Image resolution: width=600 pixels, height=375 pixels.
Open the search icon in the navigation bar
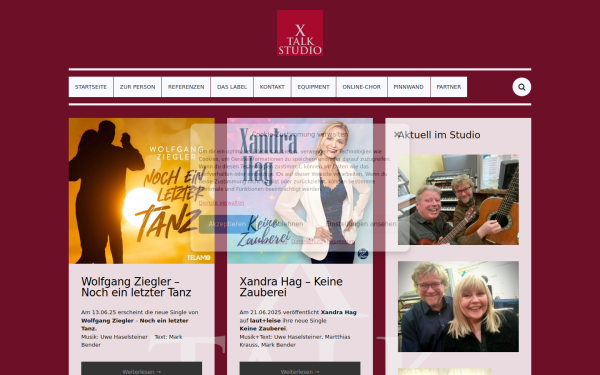(x=522, y=87)
